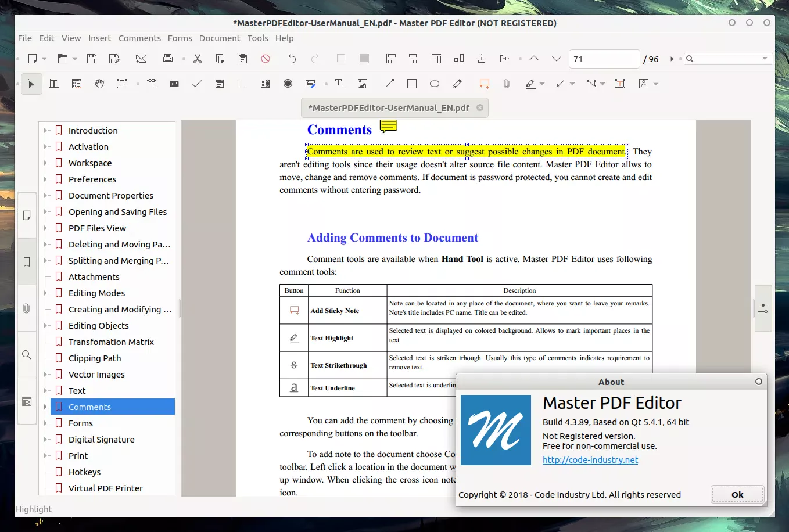
Task: Open the Forms menu
Action: coord(180,38)
